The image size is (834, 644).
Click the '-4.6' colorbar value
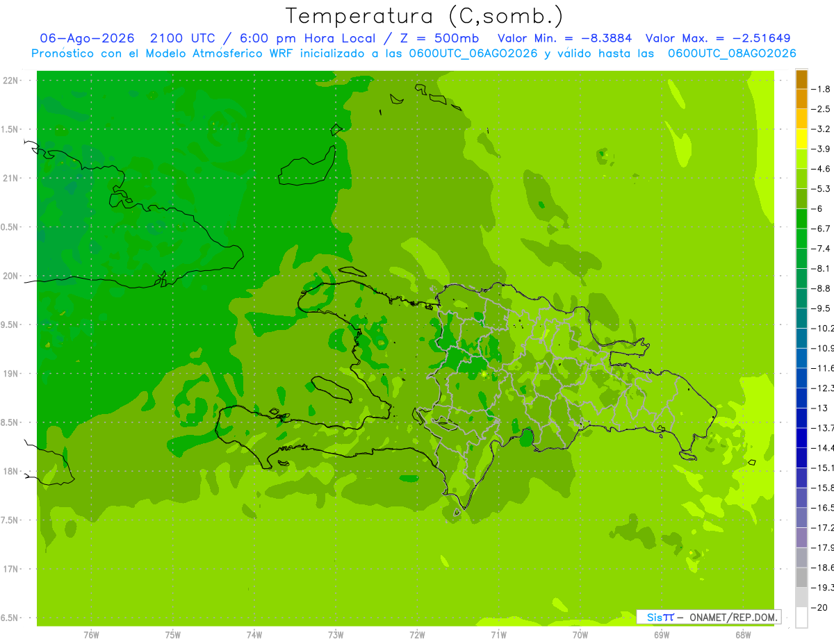822,169
